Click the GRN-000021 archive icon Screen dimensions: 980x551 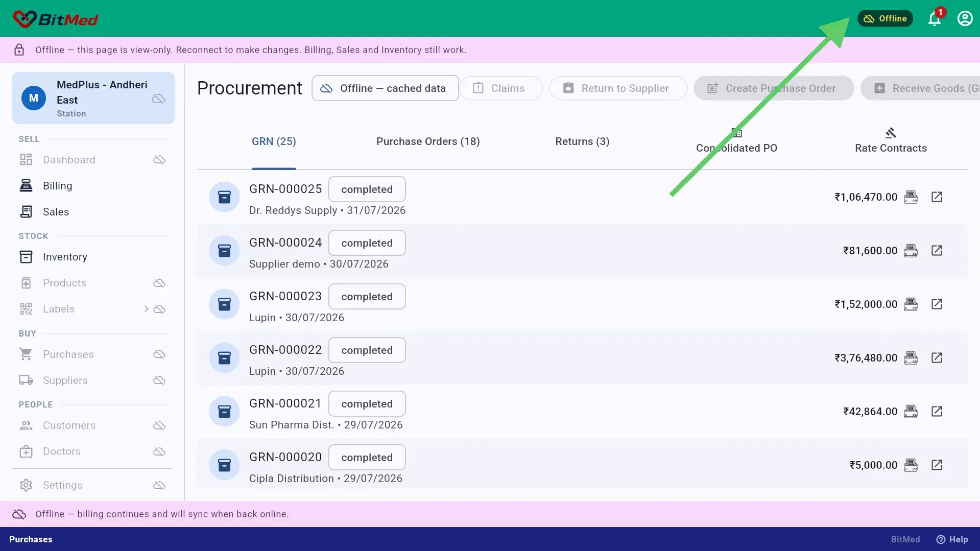(x=224, y=412)
